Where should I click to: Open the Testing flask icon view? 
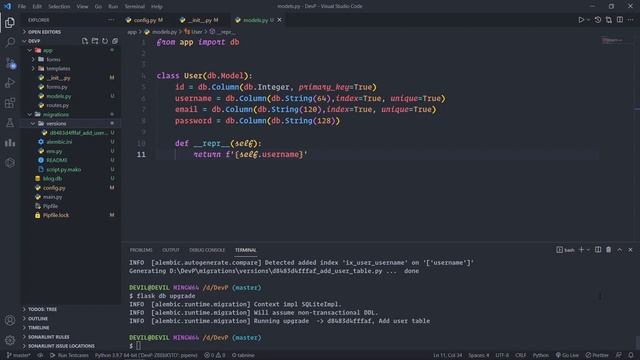[10, 123]
